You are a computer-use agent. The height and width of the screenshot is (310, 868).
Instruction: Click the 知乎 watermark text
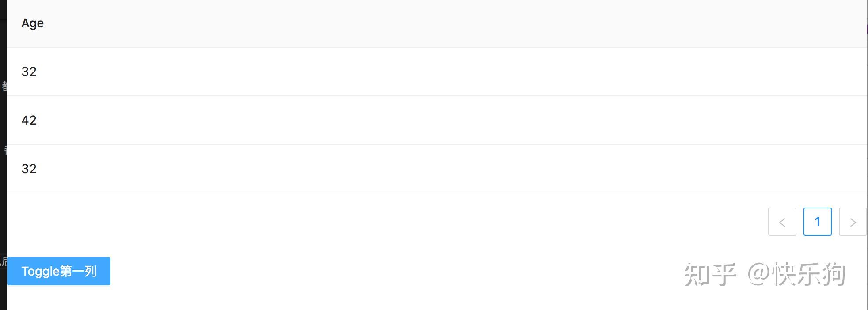(710, 274)
